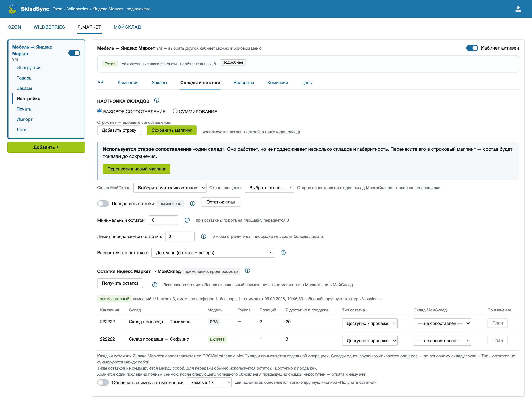This screenshot has height=407, width=532.
Task: Select Базовое сопоставление radio option
Action: 99,111
